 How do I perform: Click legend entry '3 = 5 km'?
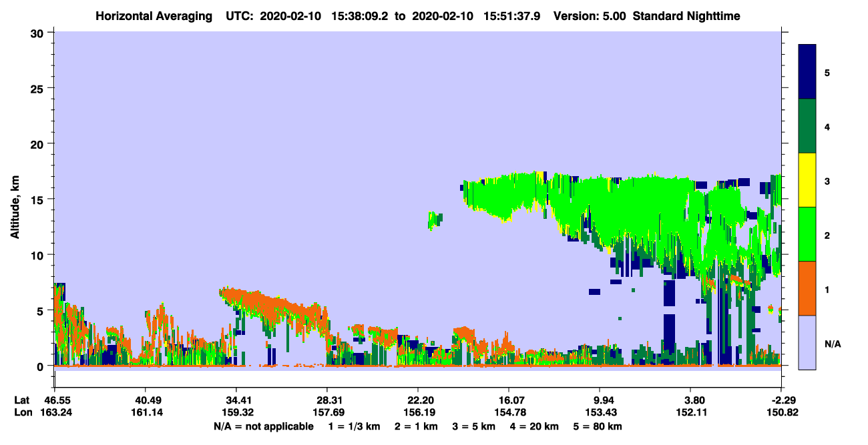coord(474,426)
